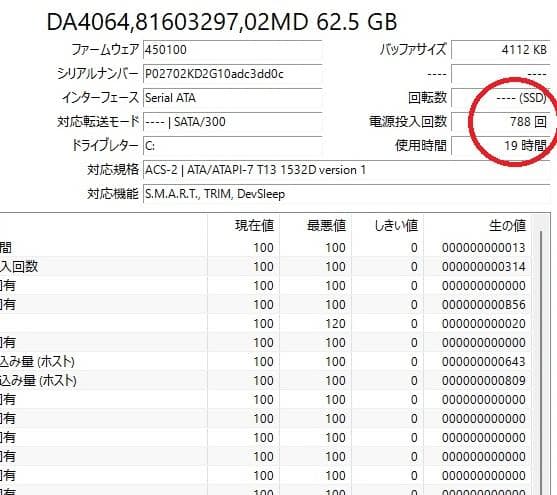Click the disk title DA4064,81603297,02MD 62.5 GB

click(x=222, y=22)
